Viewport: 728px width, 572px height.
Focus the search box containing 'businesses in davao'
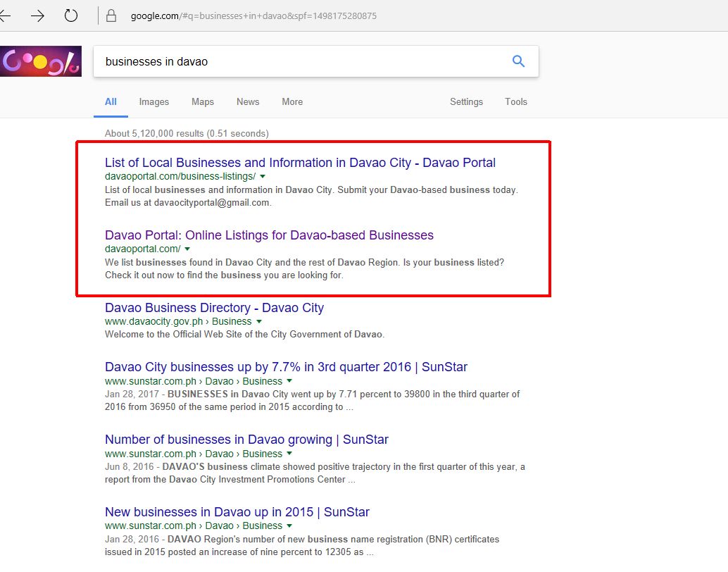click(x=315, y=61)
